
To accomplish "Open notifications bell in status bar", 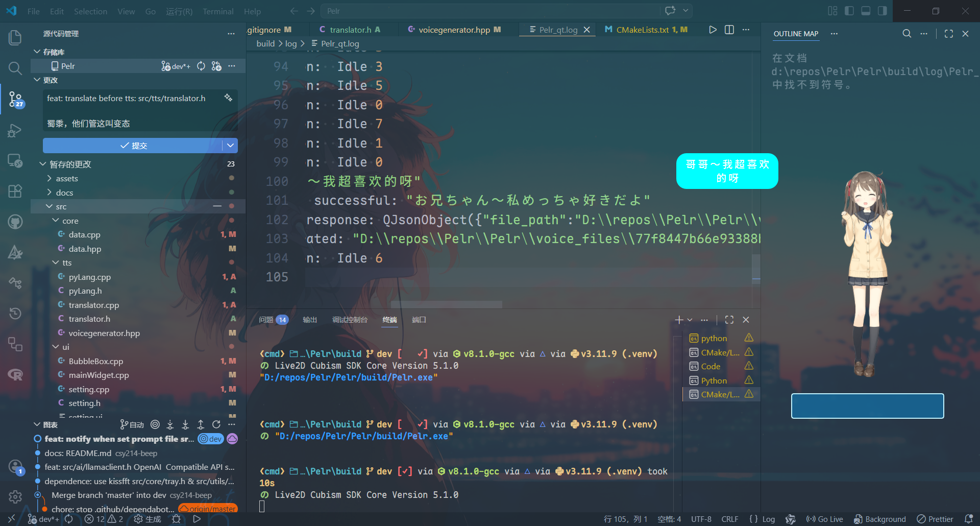I will click(x=969, y=519).
